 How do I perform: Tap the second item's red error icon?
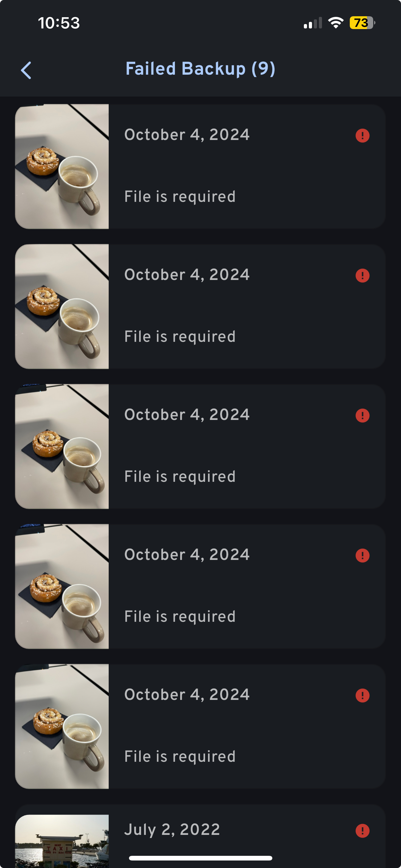coord(362,275)
